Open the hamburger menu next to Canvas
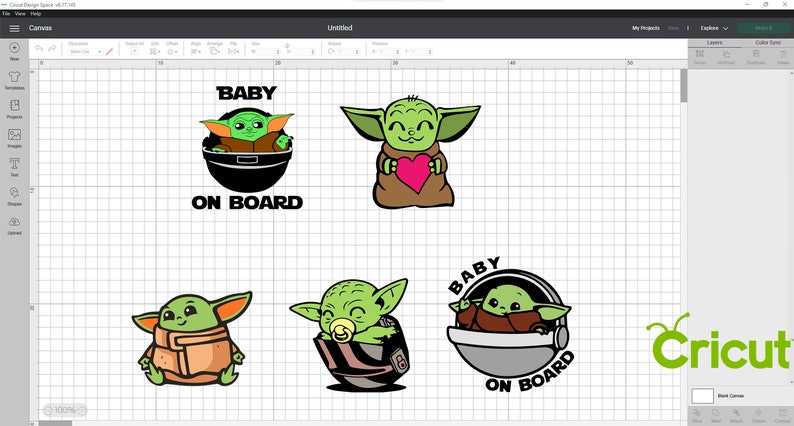Viewport: 794px width, 426px height. click(14, 28)
